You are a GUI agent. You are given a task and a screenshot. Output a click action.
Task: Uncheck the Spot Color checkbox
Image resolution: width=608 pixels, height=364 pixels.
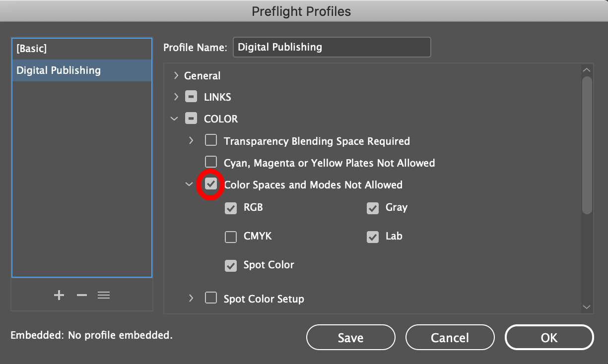click(231, 265)
